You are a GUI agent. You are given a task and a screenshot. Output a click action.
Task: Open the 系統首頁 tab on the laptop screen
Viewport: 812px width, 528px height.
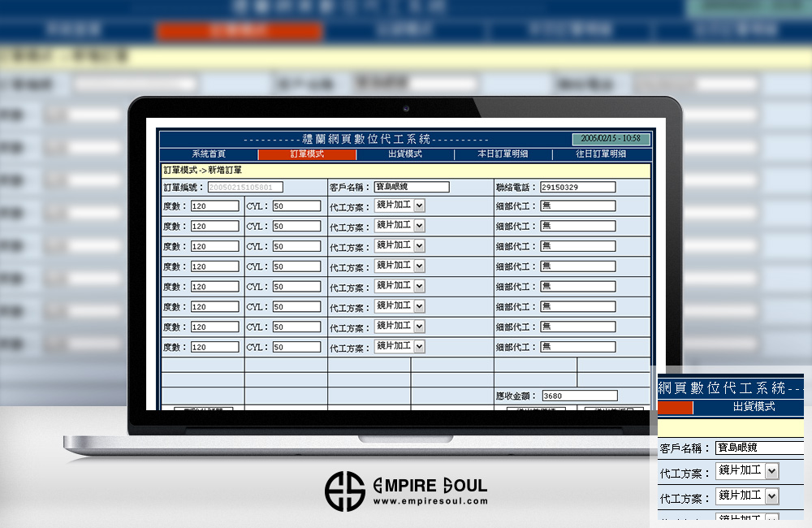click(x=209, y=154)
